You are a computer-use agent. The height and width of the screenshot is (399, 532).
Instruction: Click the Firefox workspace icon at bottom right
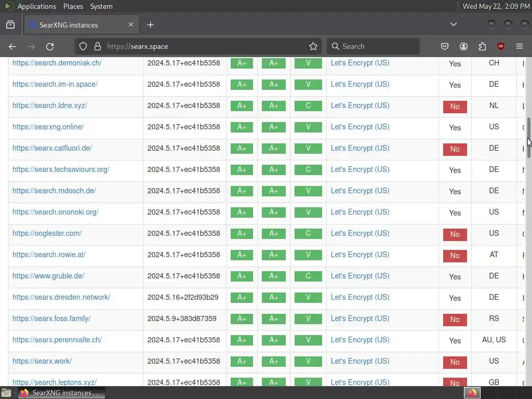(472, 393)
